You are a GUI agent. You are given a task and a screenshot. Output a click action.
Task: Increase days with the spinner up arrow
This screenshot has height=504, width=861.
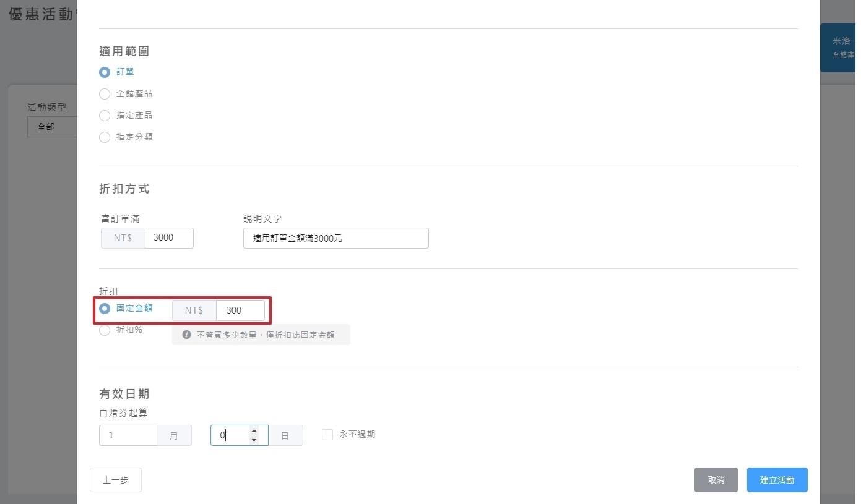tap(254, 430)
